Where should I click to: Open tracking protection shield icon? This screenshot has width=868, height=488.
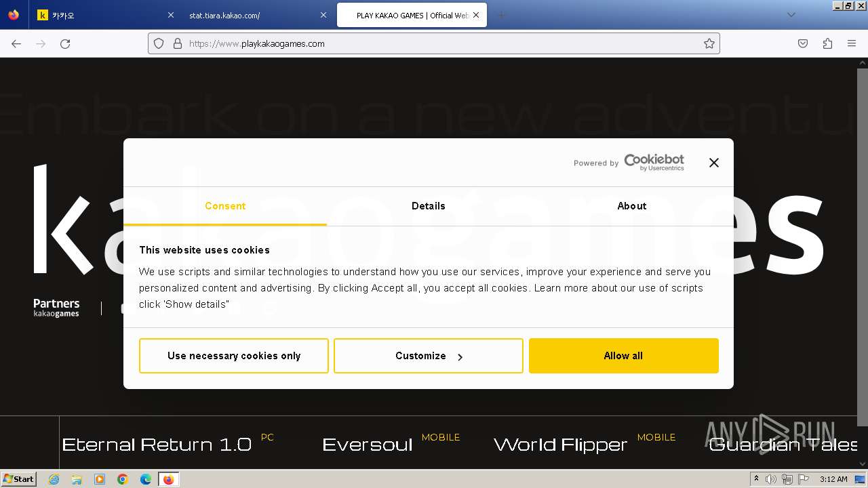click(x=159, y=43)
